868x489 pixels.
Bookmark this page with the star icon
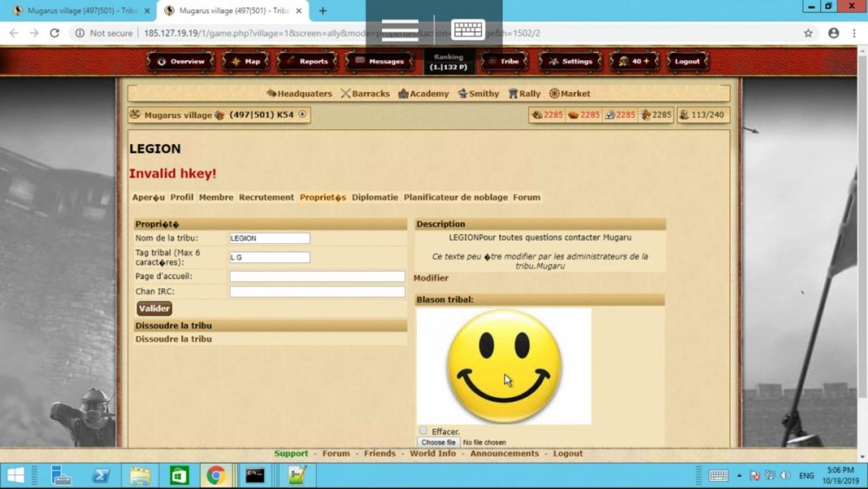[x=808, y=33]
